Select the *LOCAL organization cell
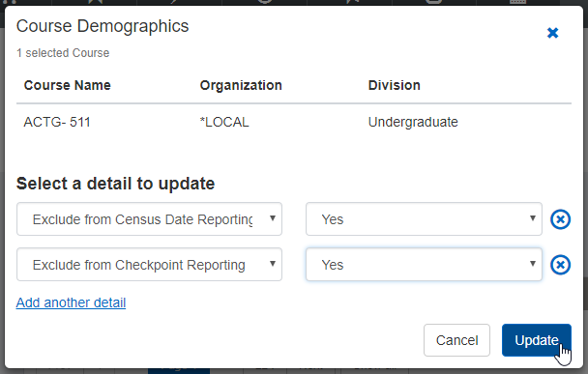Screen dimensions: 588x374 (224, 122)
